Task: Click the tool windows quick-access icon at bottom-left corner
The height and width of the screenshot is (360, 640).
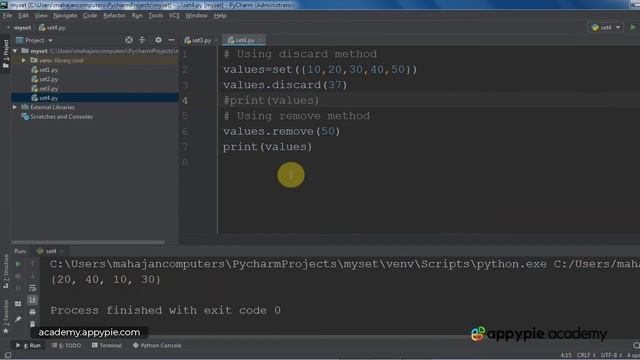Action: (x=7, y=356)
